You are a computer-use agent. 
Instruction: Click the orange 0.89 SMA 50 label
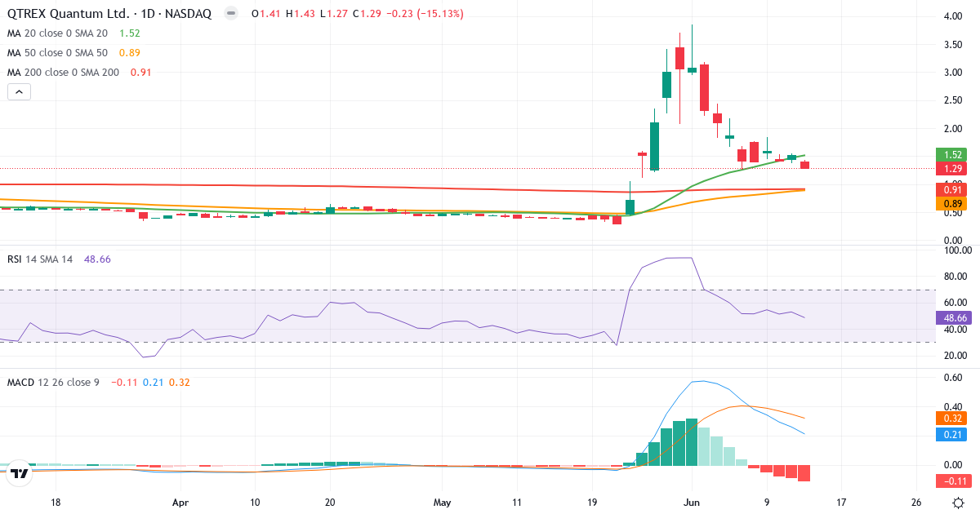click(x=951, y=203)
